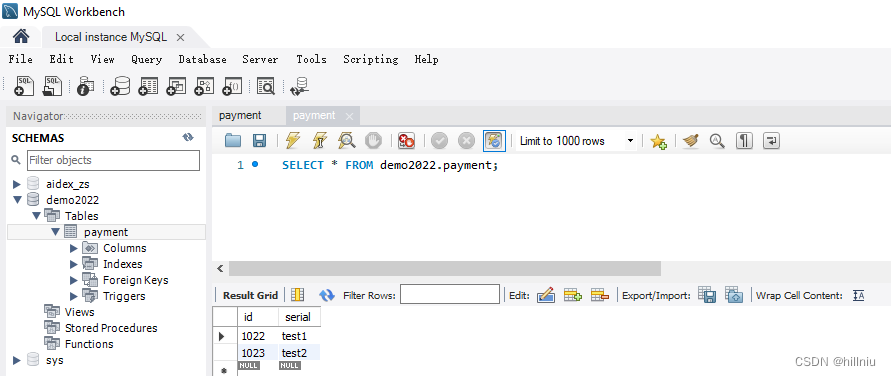The height and width of the screenshot is (376, 891).
Task: Open the object Inspector toolbar icon
Action: point(86,85)
